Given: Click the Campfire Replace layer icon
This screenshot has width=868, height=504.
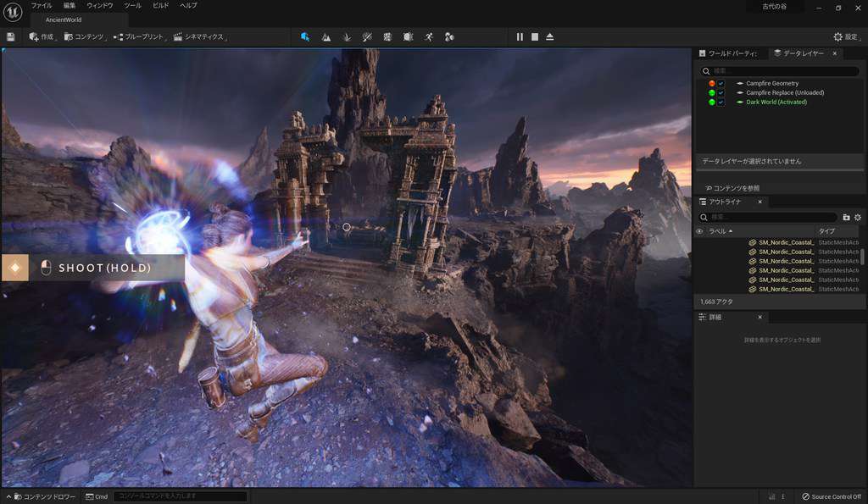Looking at the screenshot, I should click(739, 93).
